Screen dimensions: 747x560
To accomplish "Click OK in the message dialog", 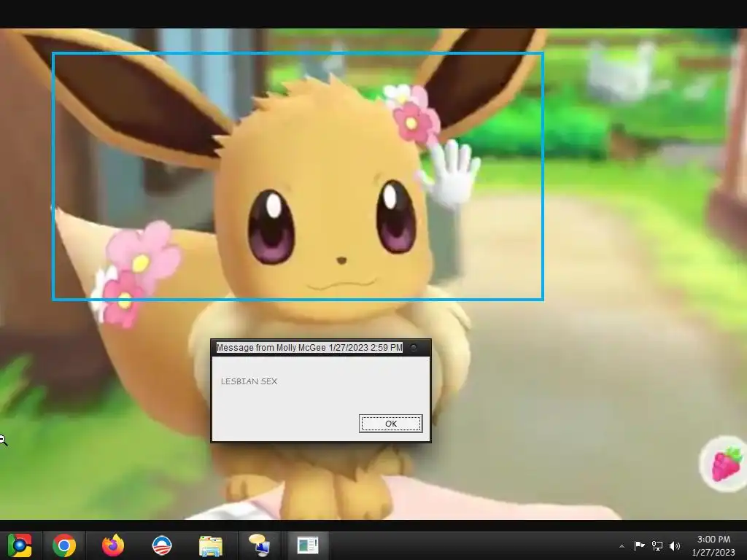I will (391, 424).
